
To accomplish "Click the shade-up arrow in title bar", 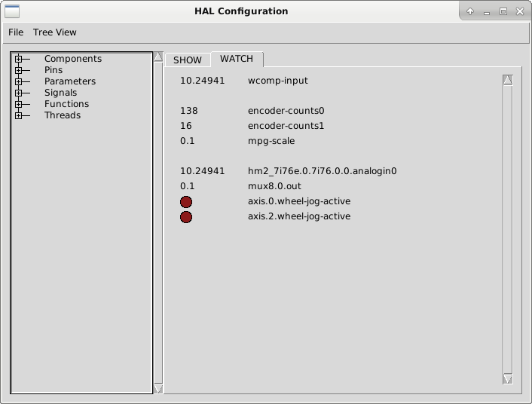I will [470, 11].
